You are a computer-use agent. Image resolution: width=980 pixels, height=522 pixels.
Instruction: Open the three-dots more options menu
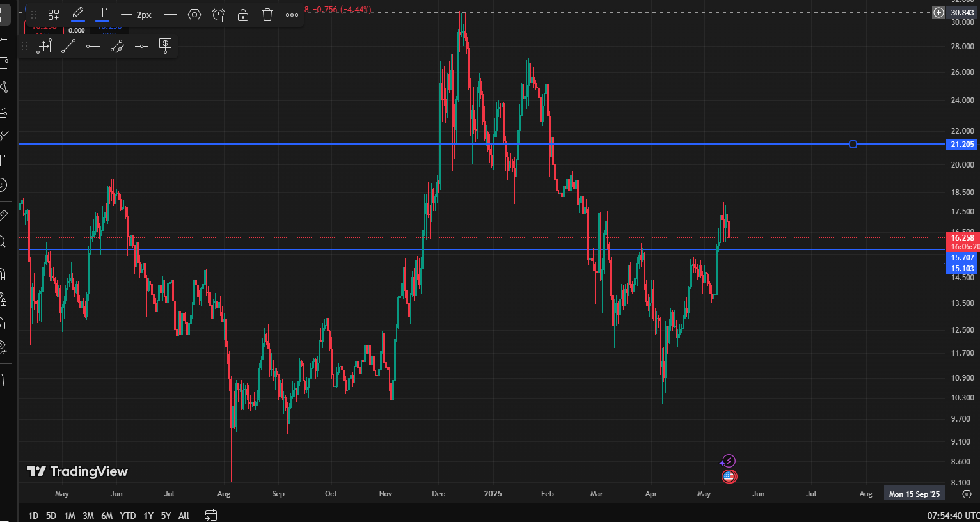click(292, 14)
